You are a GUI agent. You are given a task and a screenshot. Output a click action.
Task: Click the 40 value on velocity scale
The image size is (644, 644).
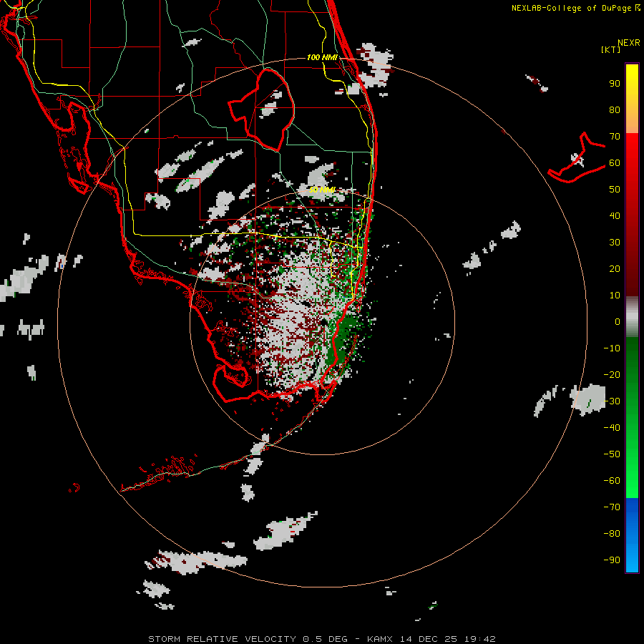click(x=615, y=215)
